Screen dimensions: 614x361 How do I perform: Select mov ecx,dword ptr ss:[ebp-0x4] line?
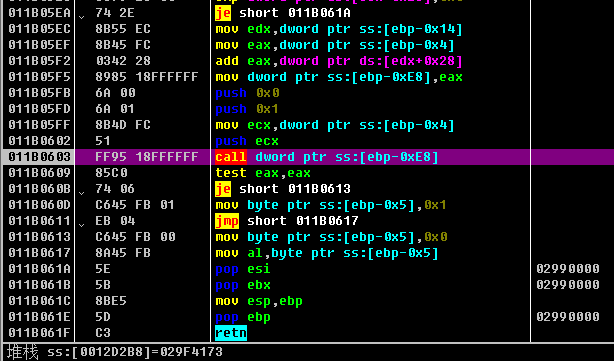click(335, 125)
